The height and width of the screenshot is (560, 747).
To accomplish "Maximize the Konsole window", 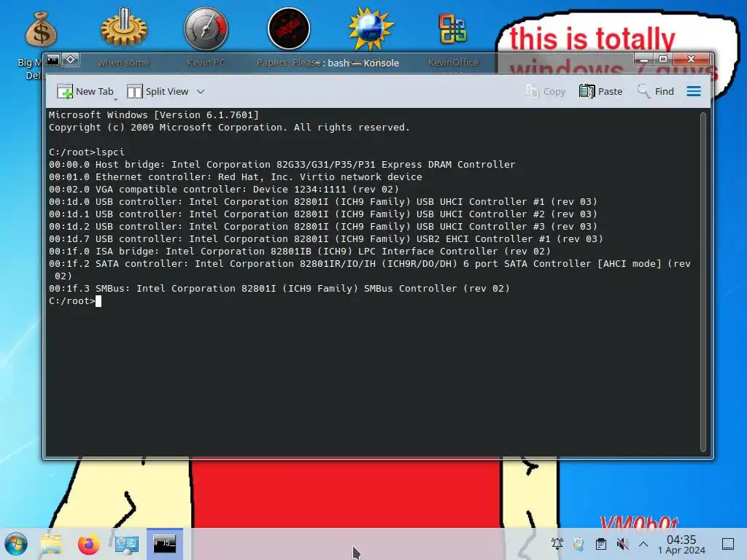I will pyautogui.click(x=662, y=60).
